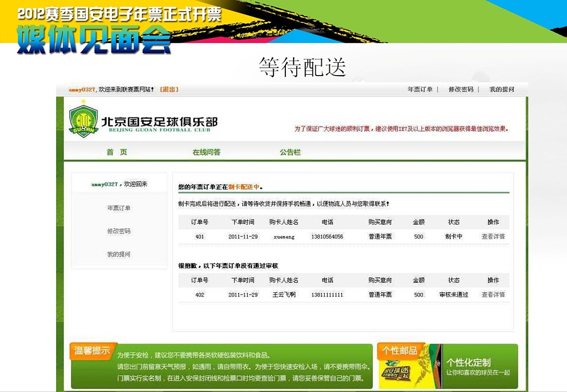Viewport: 567px width, 392px height.
Task: Click 制卡中 status for order 401
Action: (453, 236)
